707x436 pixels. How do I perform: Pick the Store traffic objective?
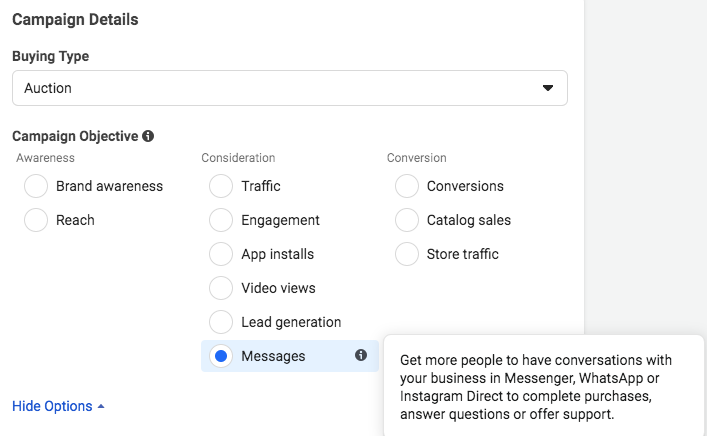coord(407,254)
